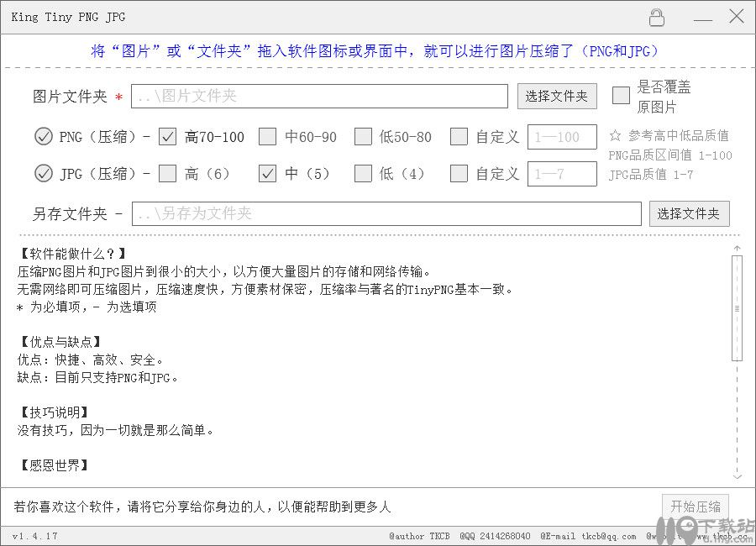This screenshot has height=546, width=756.
Task: Focus the 图片文件夹 path input field
Action: pyautogui.click(x=319, y=96)
